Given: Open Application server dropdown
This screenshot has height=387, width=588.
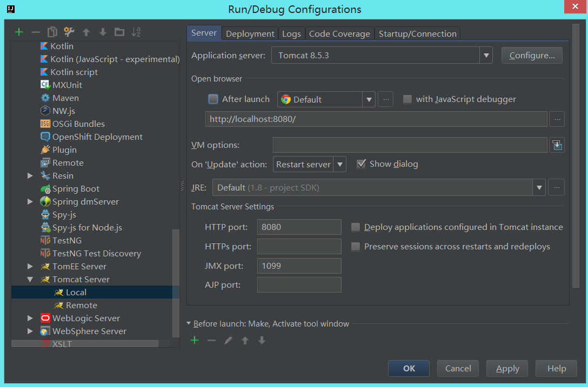Looking at the screenshot, I should 486,56.
